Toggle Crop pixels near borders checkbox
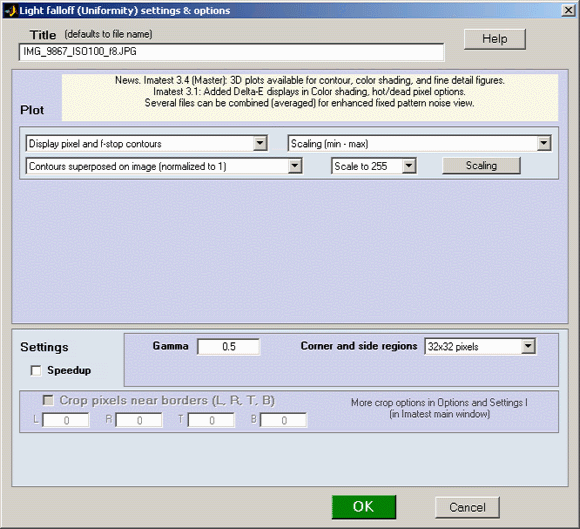580x529 pixels. (x=48, y=400)
